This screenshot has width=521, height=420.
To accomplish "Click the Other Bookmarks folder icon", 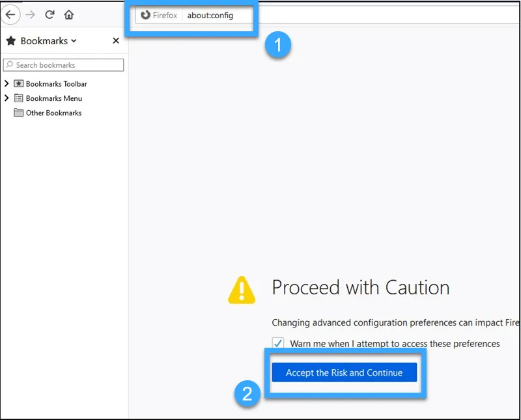I will [x=19, y=113].
